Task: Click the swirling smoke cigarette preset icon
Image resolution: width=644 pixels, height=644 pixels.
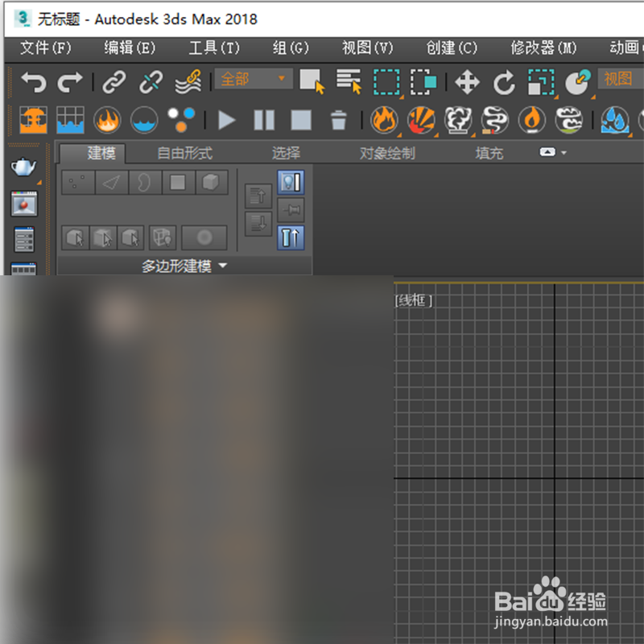Action: (x=495, y=120)
